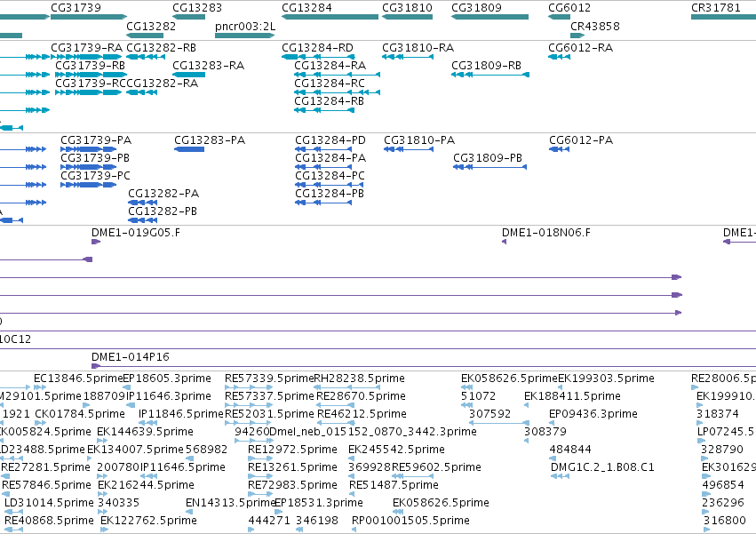This screenshot has height=534, width=756.
Task: Click transcript CG13282-RB
Action: [x=161, y=48]
